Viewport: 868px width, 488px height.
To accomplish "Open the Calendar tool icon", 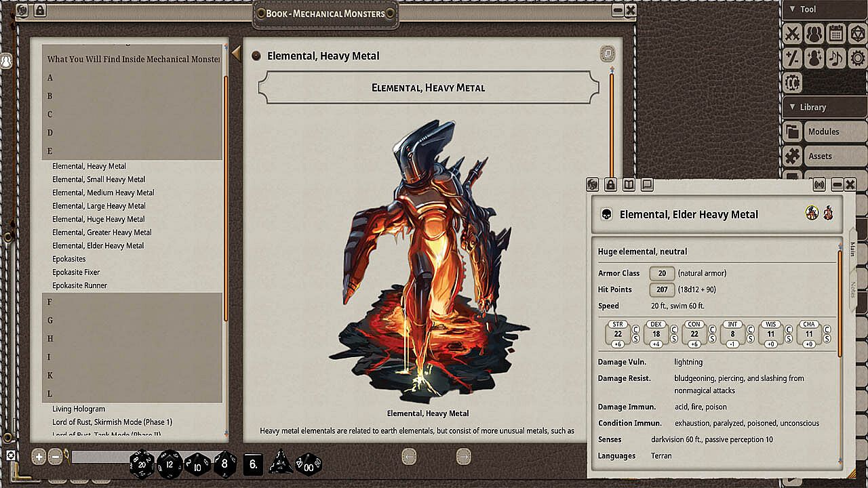I will point(835,33).
